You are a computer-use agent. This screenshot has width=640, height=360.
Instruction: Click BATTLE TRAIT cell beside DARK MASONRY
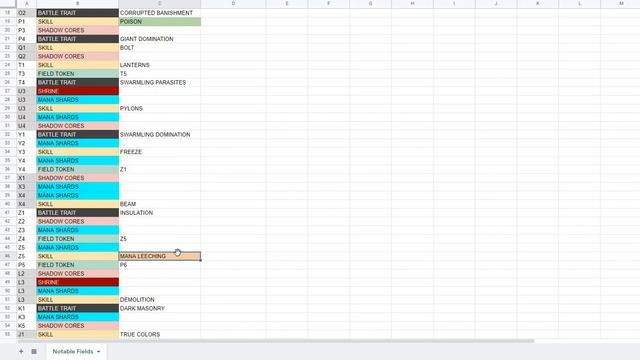tap(78, 308)
